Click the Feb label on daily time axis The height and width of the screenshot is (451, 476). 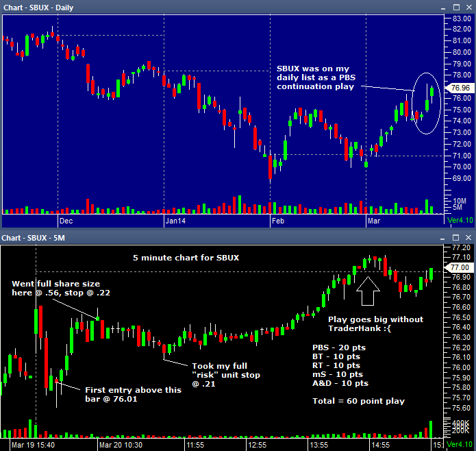coord(278,221)
